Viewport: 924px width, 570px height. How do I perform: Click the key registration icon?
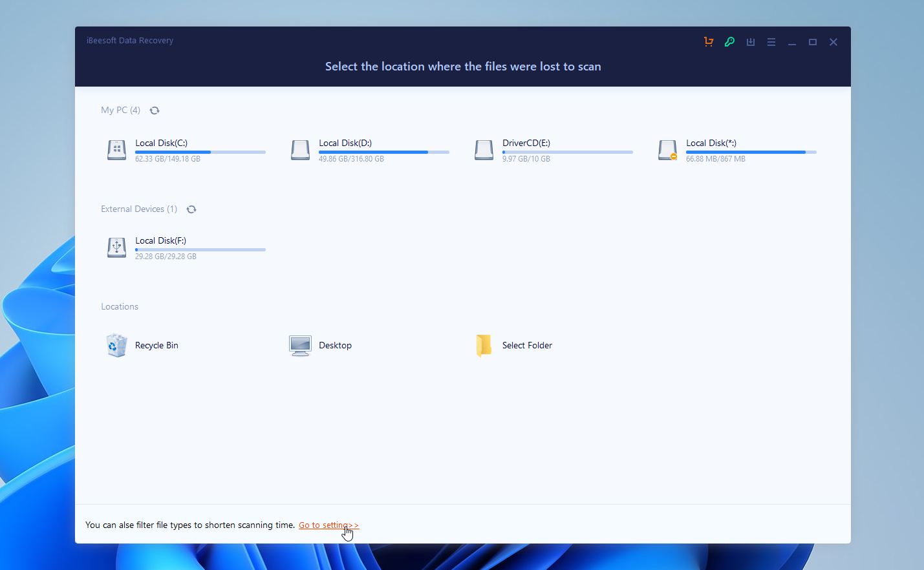[729, 41]
